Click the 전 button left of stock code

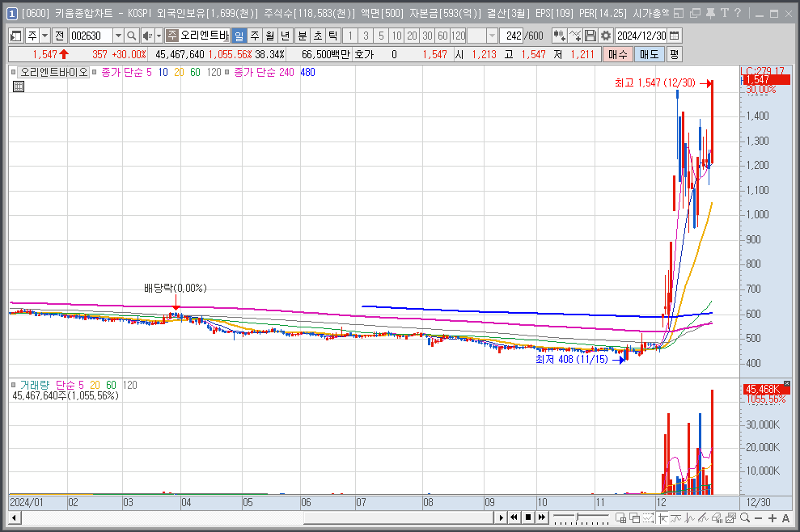[x=60, y=36]
